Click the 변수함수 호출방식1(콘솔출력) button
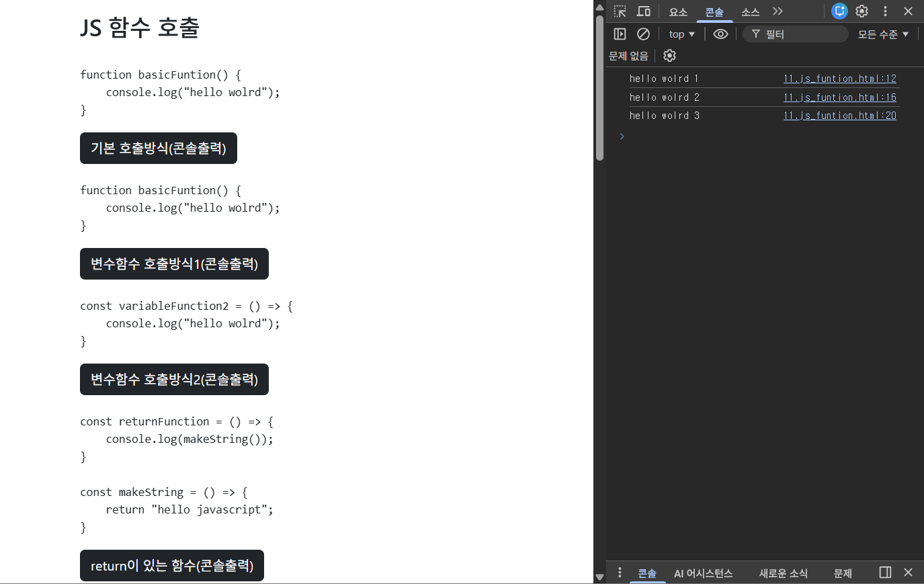 click(x=174, y=263)
